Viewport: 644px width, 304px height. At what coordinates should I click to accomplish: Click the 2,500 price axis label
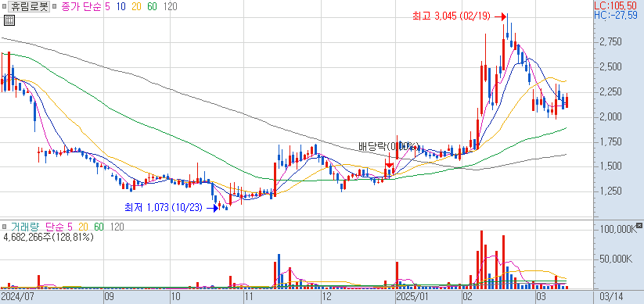point(610,67)
